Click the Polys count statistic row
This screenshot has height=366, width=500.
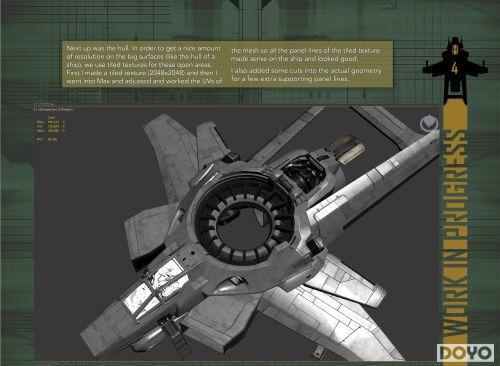click(x=50, y=122)
